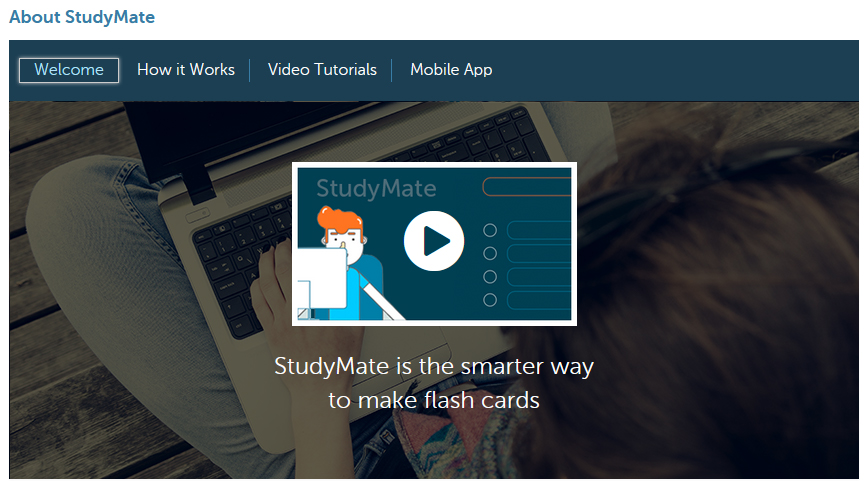
Task: Switch to the How it Works tab
Action: [186, 70]
